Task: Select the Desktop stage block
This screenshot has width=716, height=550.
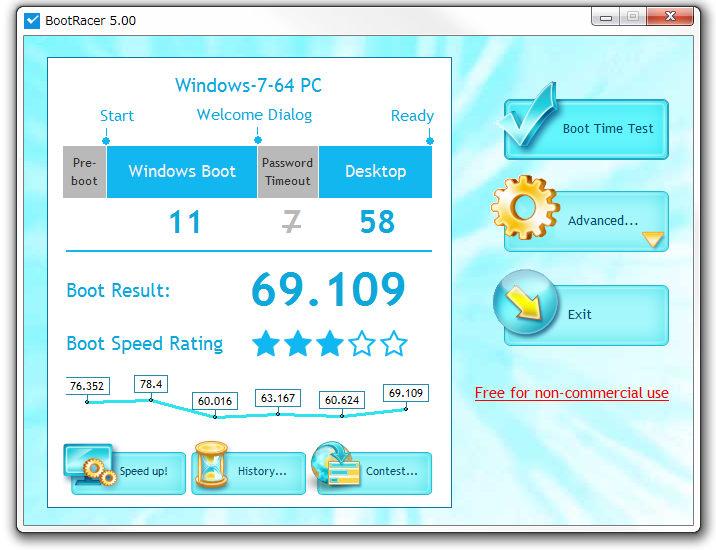Action: 375,172
